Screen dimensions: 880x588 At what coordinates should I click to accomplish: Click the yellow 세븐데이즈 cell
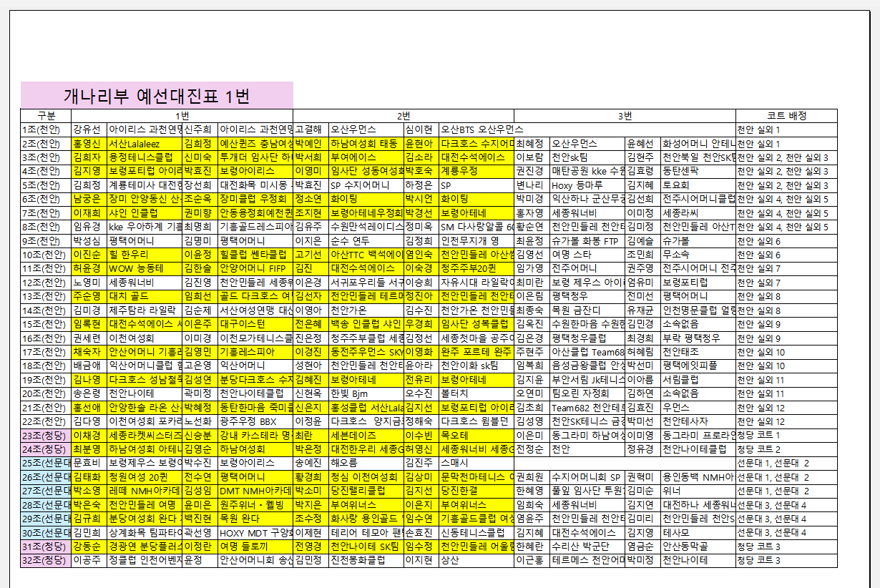pos(365,436)
